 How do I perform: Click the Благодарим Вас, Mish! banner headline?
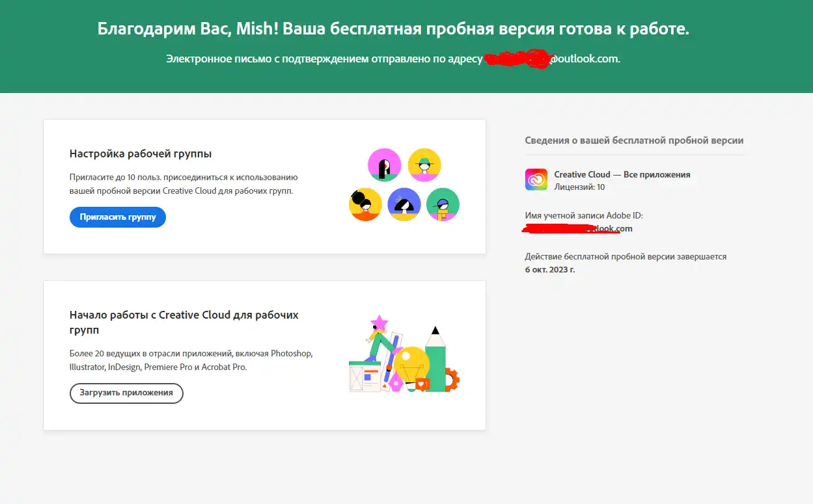pyautogui.click(x=393, y=29)
